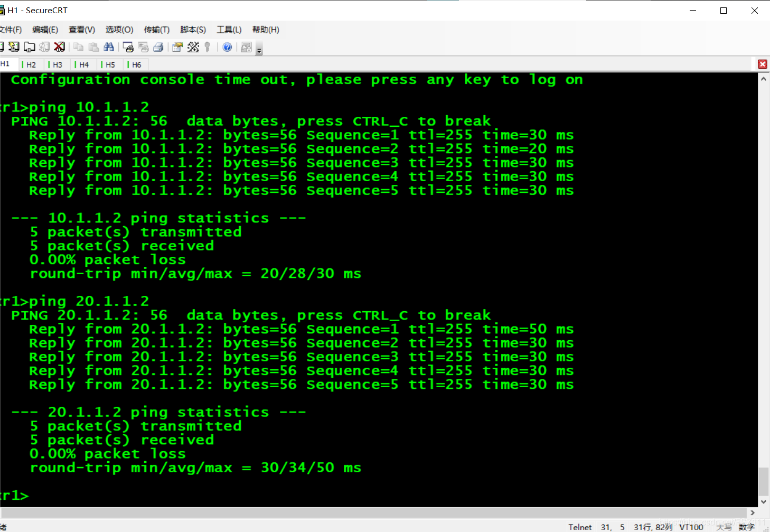This screenshot has height=532, width=770.
Task: Open Session Options icon
Action: 177,47
